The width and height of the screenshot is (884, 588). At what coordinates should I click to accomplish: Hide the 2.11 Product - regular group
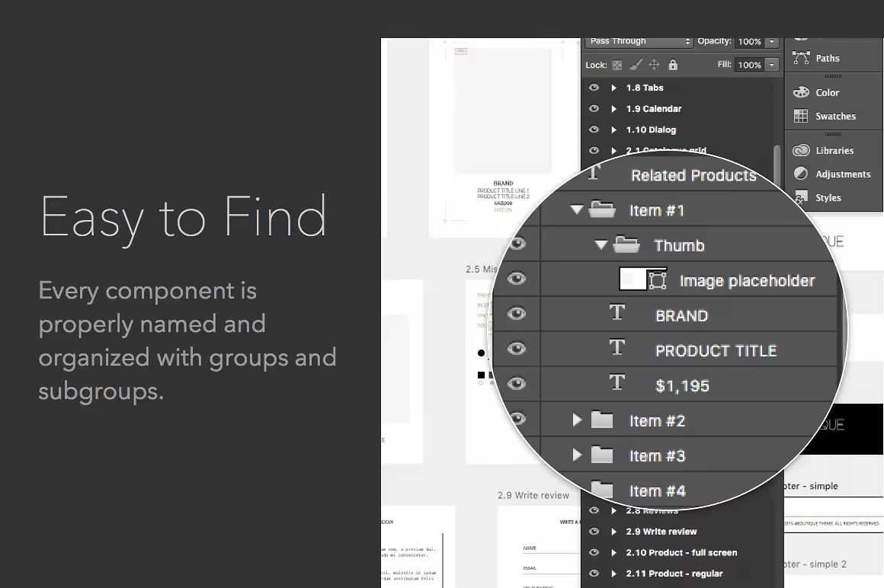(594, 574)
